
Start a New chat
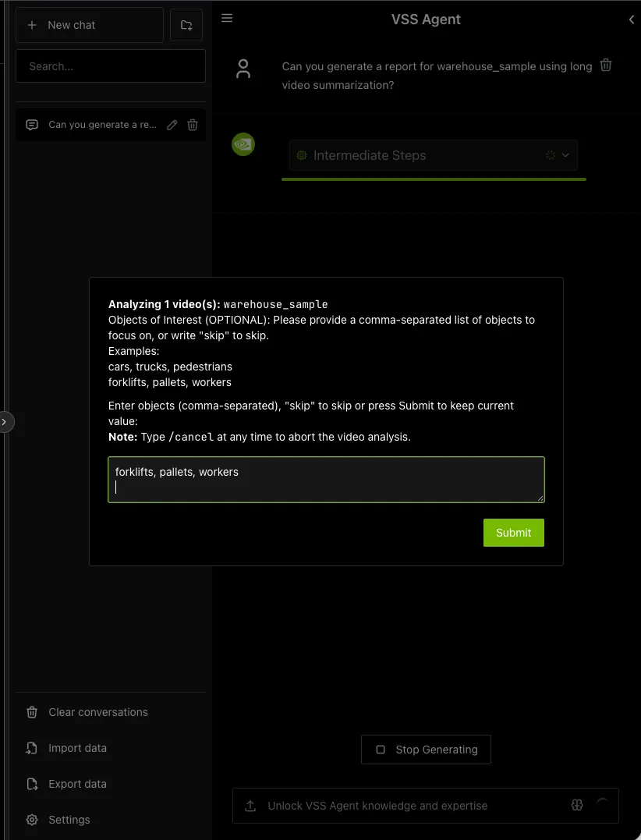tap(90, 25)
